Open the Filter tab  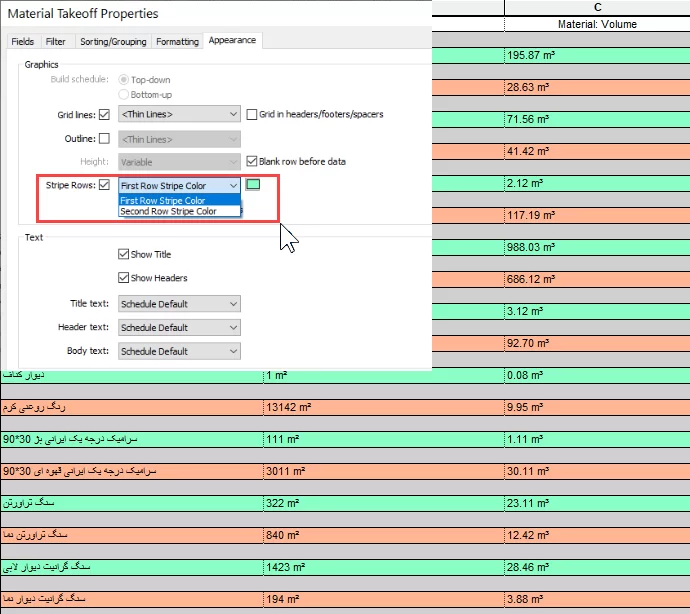pyautogui.click(x=56, y=41)
